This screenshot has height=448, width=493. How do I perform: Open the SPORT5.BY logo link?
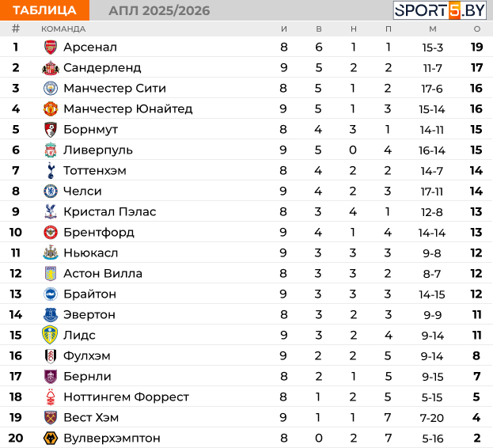pyautogui.click(x=441, y=10)
